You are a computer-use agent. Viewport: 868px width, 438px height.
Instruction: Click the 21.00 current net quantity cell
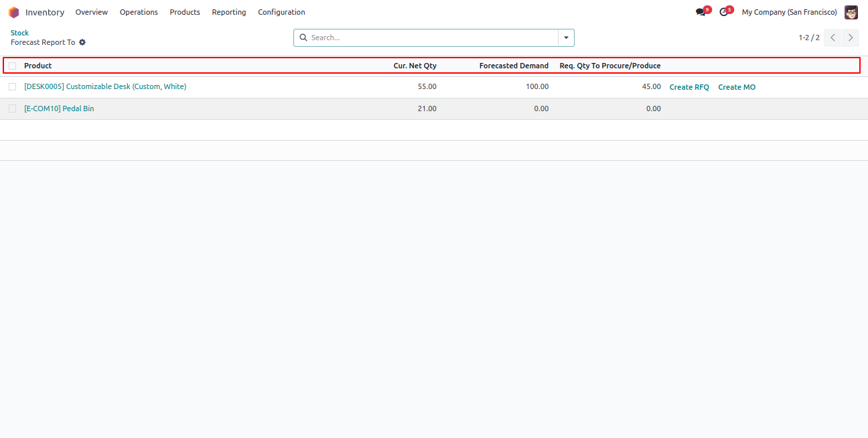pyautogui.click(x=427, y=108)
